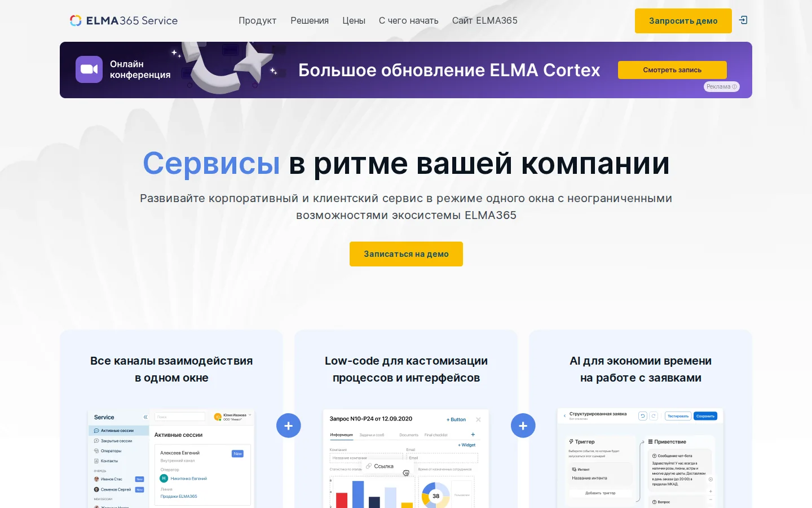
Task: Click Контакты in the Service sidebar
Action: coord(106,461)
